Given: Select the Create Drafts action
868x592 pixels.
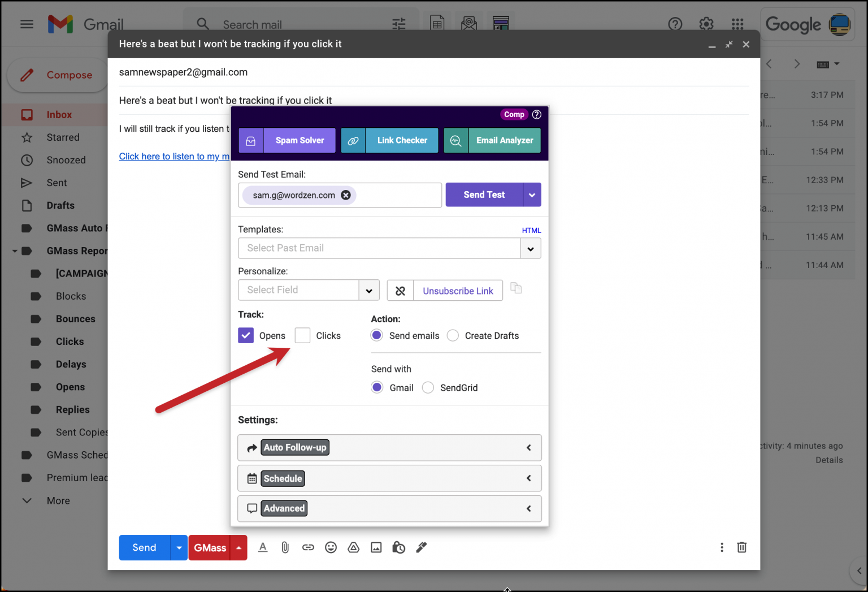Looking at the screenshot, I should [x=453, y=335].
